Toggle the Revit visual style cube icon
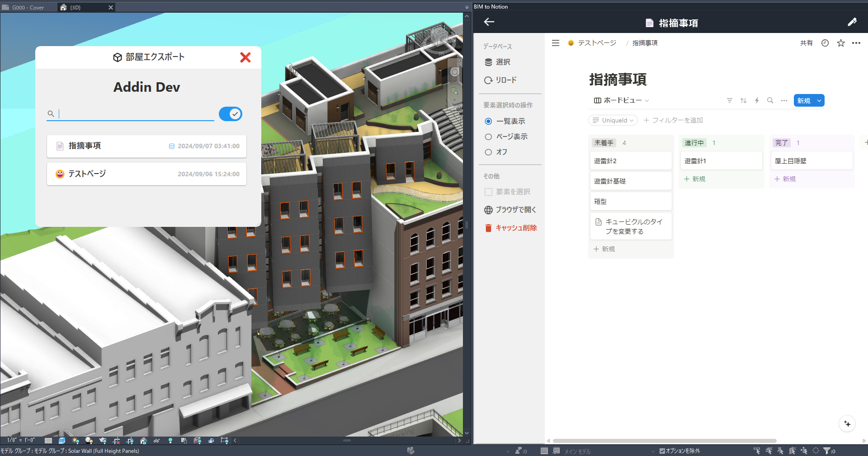The height and width of the screenshot is (456, 868). tap(62, 441)
